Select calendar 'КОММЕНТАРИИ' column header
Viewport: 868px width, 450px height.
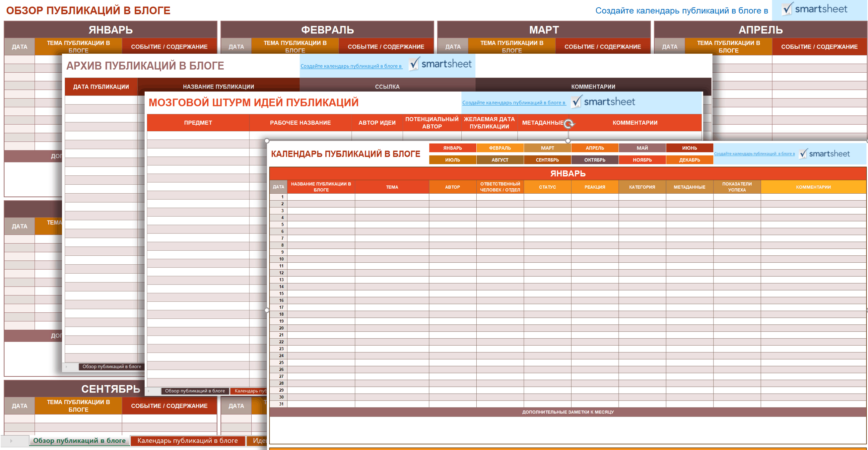(x=813, y=187)
